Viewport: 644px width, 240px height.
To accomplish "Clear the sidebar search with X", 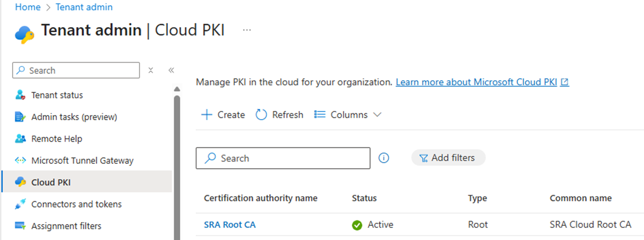I will pos(151,70).
